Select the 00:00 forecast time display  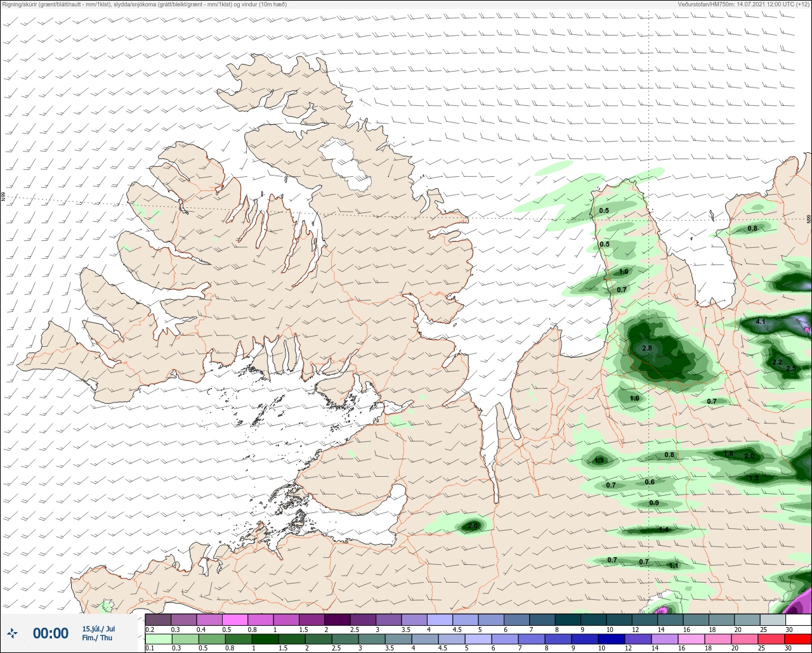tap(51, 633)
